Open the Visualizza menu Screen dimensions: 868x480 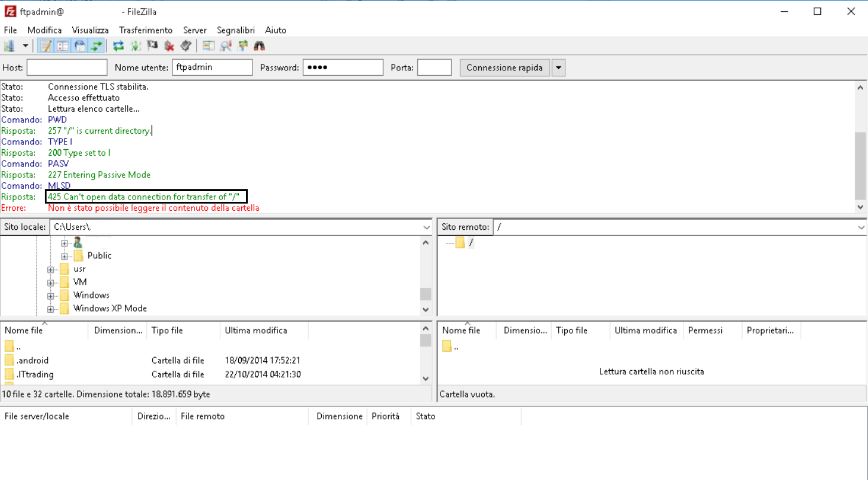click(x=90, y=30)
